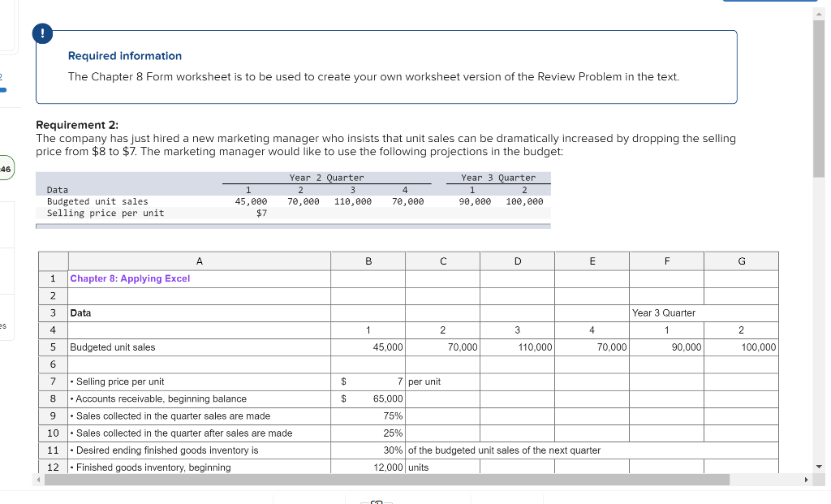Click the 46 points badge on the left edge
This screenshot has height=504, width=831.
[6, 167]
